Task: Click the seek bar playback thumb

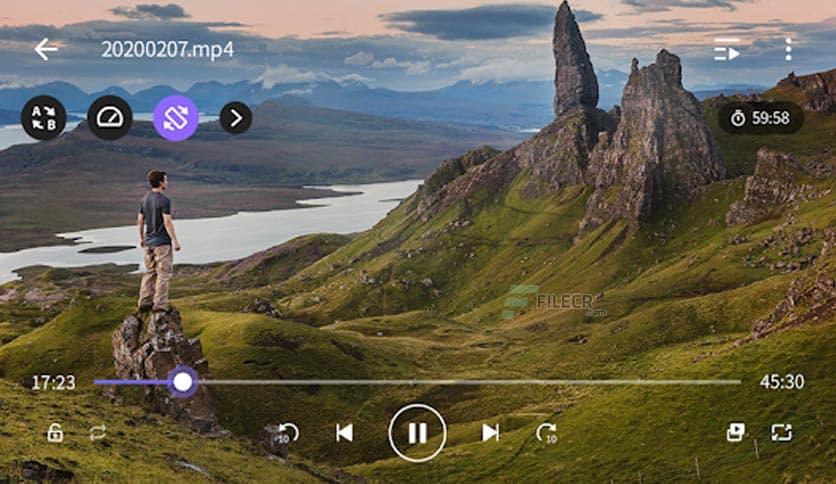Action: coord(183,382)
